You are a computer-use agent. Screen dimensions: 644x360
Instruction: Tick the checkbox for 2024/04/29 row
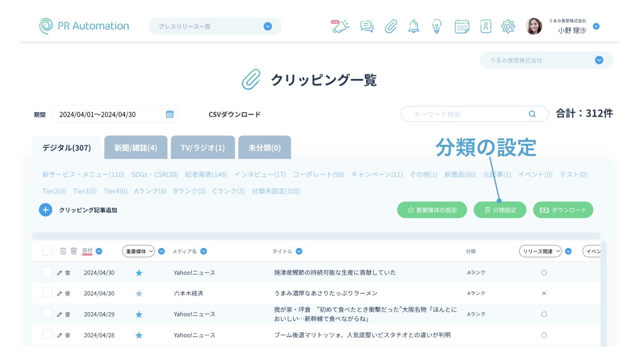[x=47, y=314]
